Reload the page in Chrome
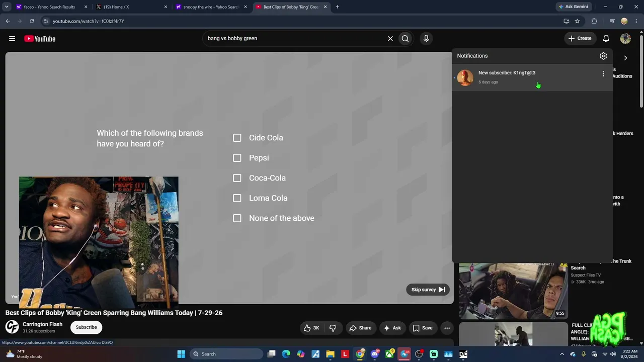 [x=32, y=21]
